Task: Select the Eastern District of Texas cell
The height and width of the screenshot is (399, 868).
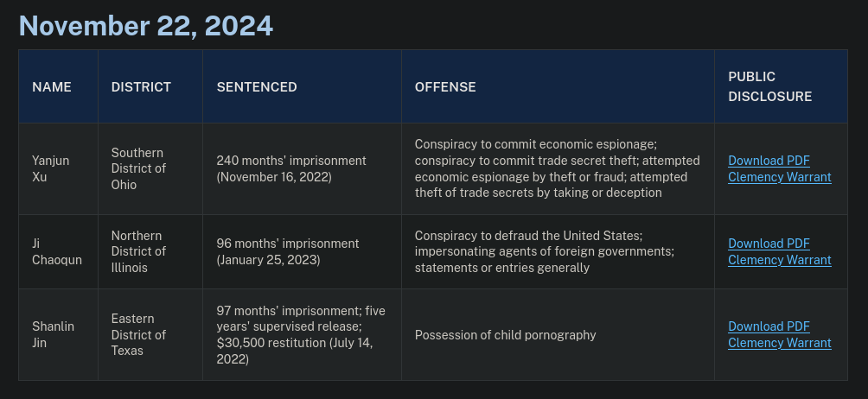Action: 138,334
